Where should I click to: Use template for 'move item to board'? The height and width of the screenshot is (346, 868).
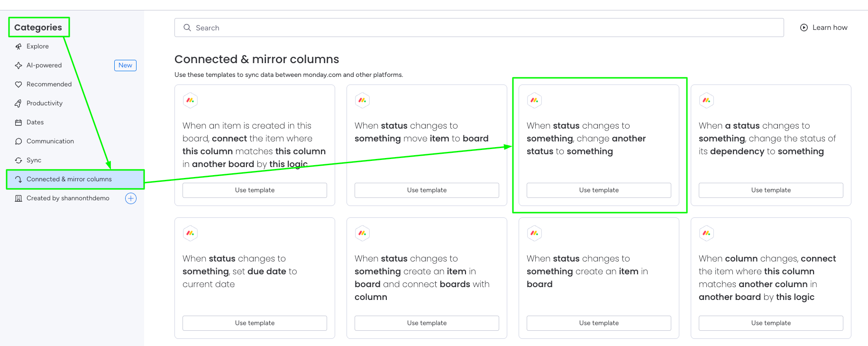tap(427, 190)
